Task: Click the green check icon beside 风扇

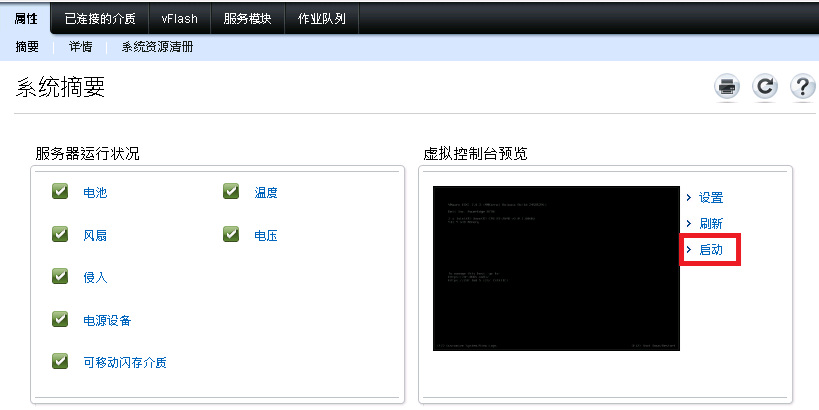Action: click(60, 235)
